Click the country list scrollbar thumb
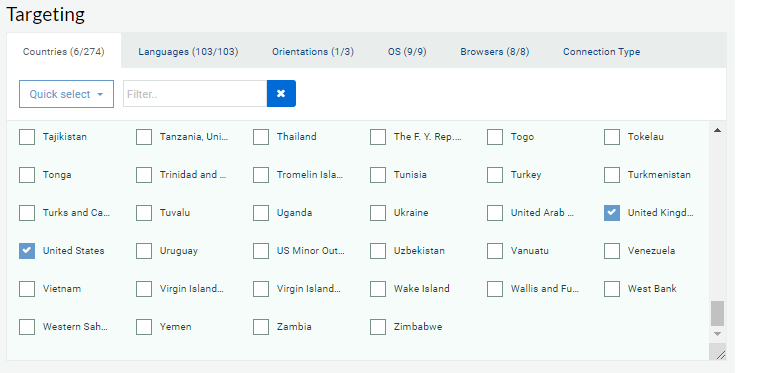This screenshot has height=373, width=763. tap(717, 313)
